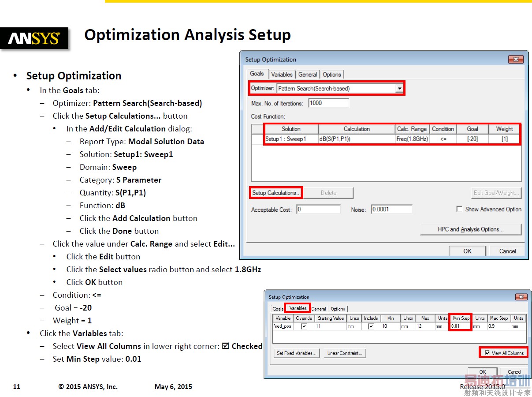Select the Setup1 : Sweep1 solution cell
The height and width of the screenshot is (397, 532).
(x=291, y=139)
